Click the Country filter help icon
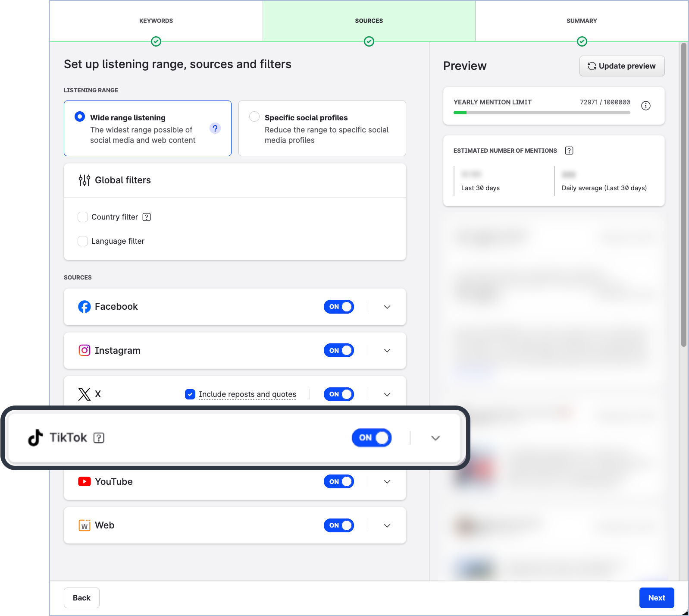The height and width of the screenshot is (616, 689). [x=147, y=217]
